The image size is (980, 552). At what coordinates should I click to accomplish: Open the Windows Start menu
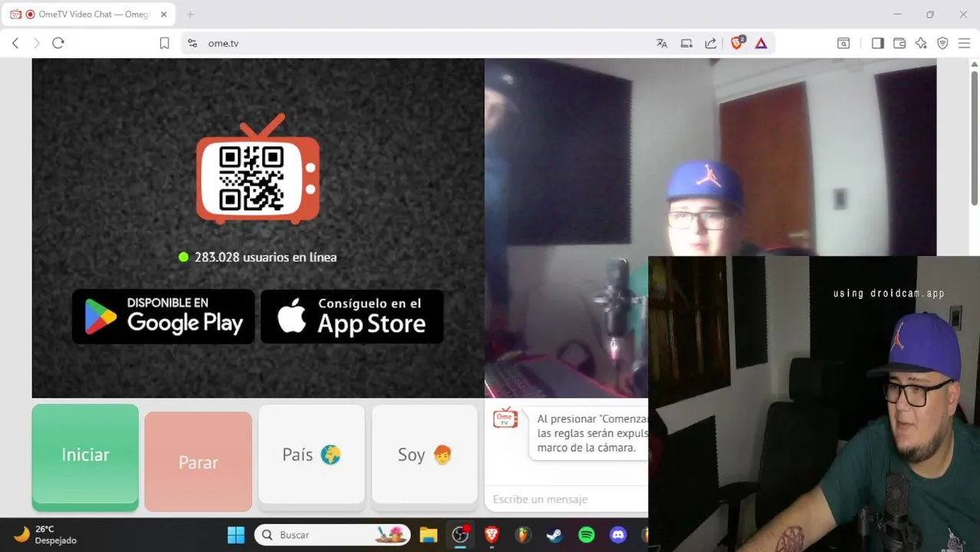pos(235,534)
